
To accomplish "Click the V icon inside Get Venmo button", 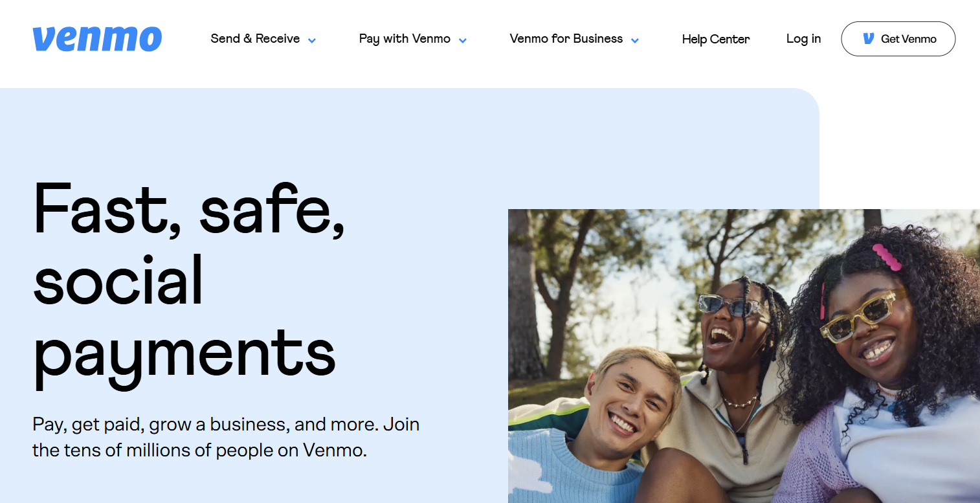I will coord(869,39).
